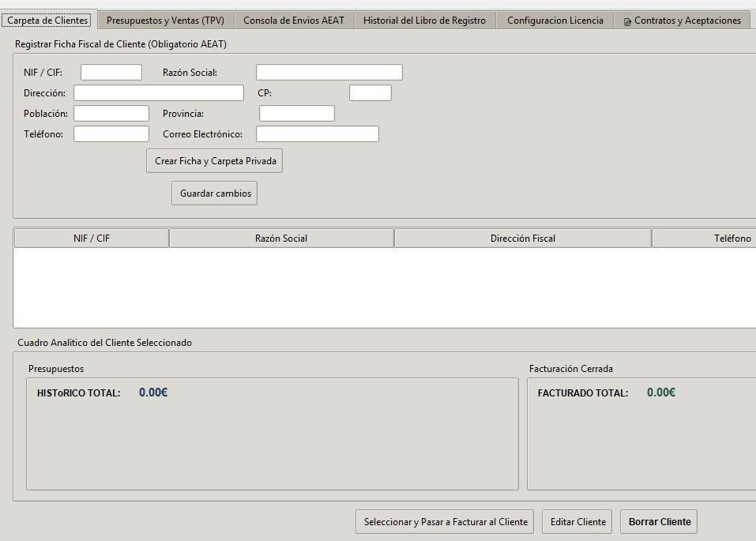Click the Razón Social input field
Screen dimensions: 756x541
coord(329,73)
